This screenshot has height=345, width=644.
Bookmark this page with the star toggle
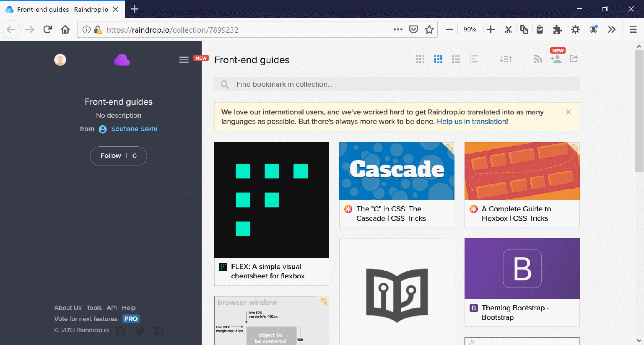[429, 29]
